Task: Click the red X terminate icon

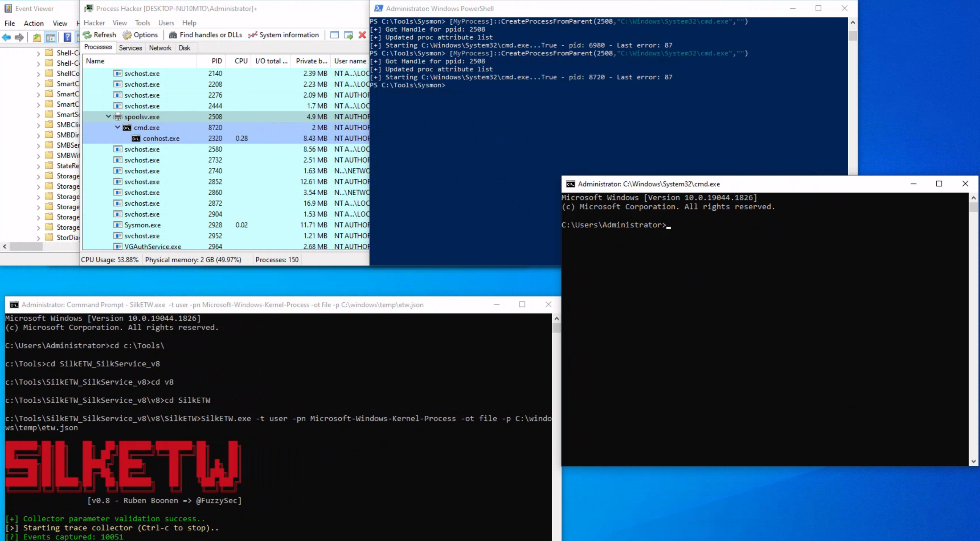Action: pyautogui.click(x=362, y=35)
